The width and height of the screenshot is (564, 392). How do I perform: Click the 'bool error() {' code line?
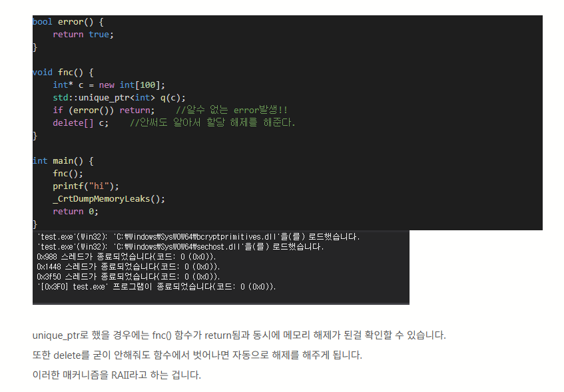point(68,22)
